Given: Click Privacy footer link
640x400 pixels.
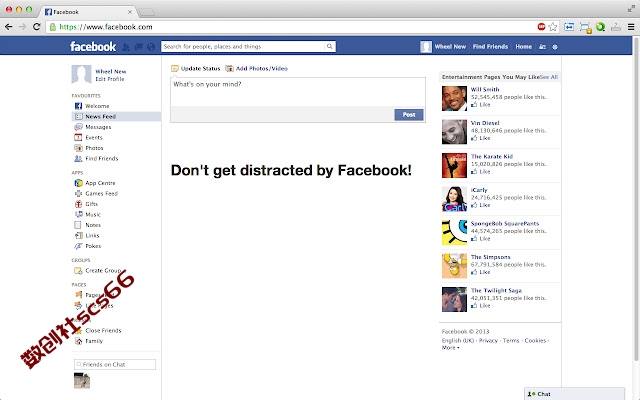Looking at the screenshot, I should [488, 340].
